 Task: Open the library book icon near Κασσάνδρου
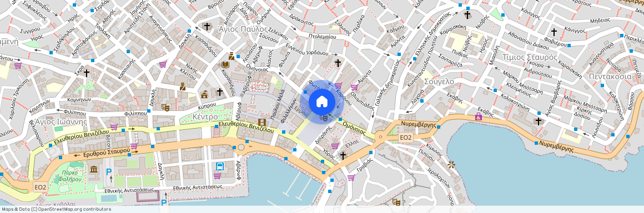coord(225,65)
